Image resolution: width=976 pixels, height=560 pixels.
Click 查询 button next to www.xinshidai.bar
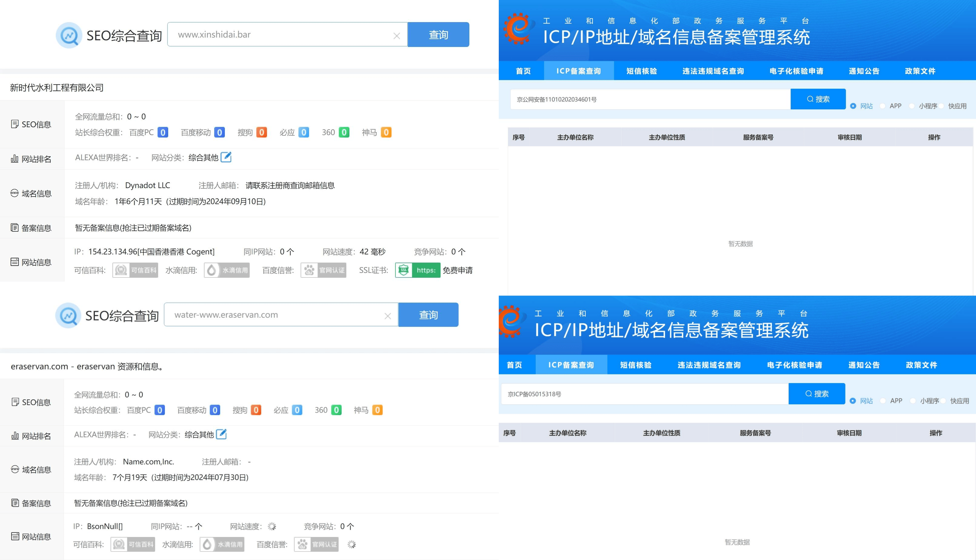[438, 35]
